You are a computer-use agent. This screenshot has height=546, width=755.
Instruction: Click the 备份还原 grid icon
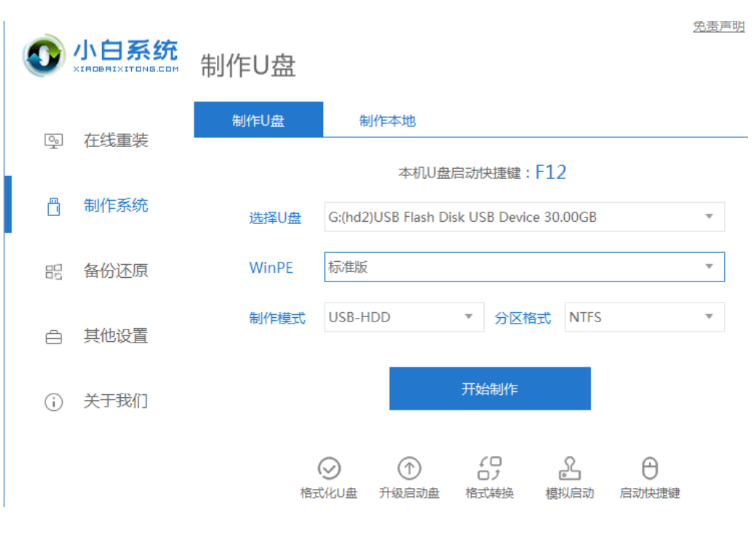point(54,271)
